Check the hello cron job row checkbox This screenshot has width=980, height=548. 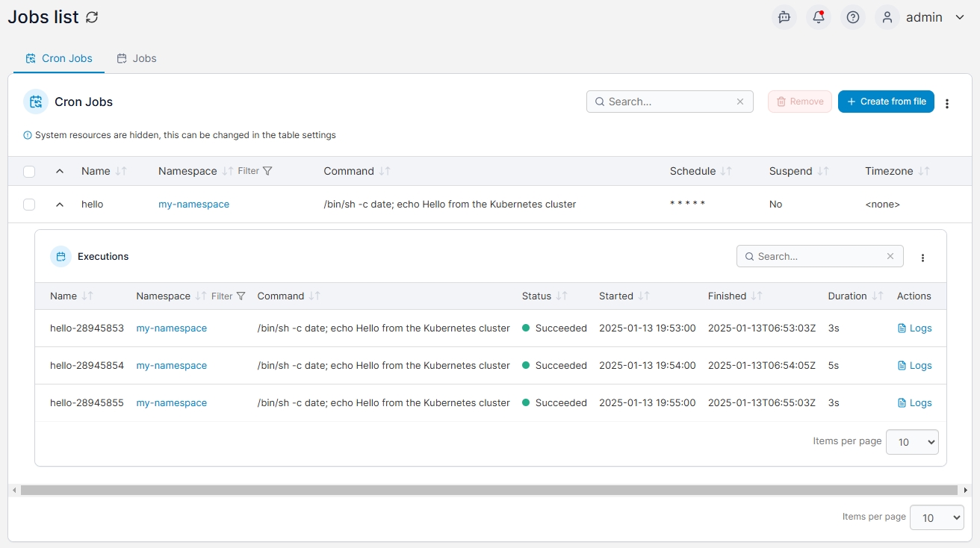tap(29, 205)
